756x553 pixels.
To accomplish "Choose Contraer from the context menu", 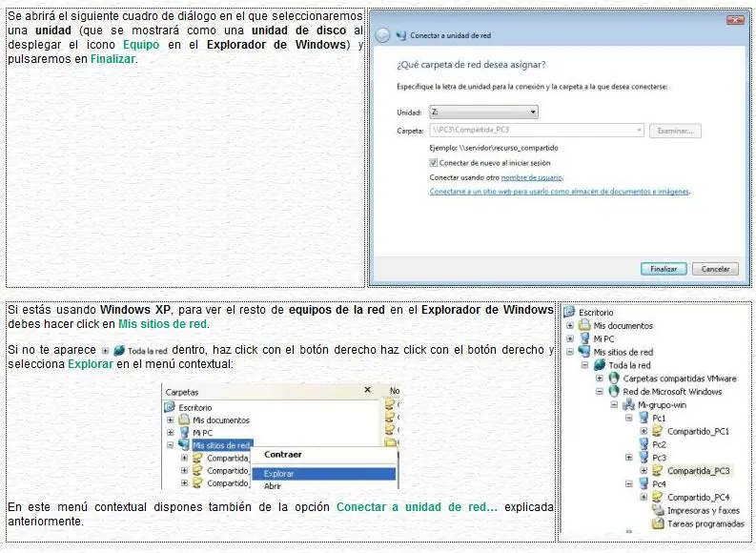I will tap(282, 455).
